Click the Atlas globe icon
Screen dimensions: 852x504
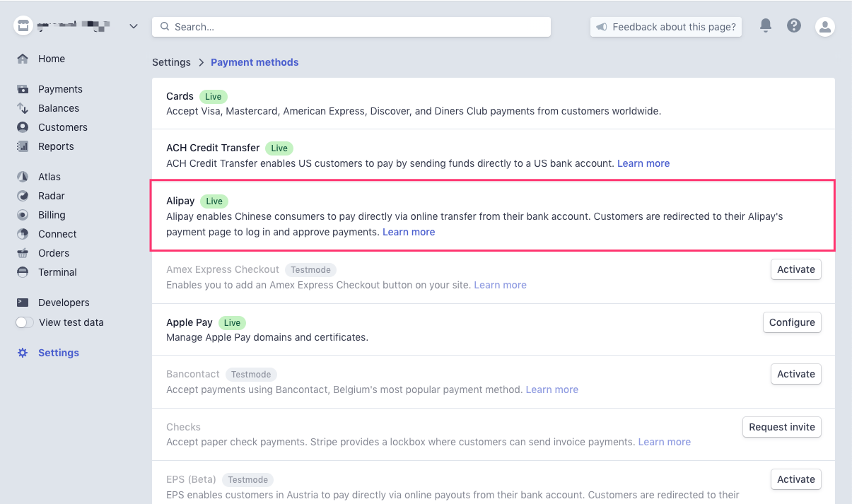(x=23, y=177)
